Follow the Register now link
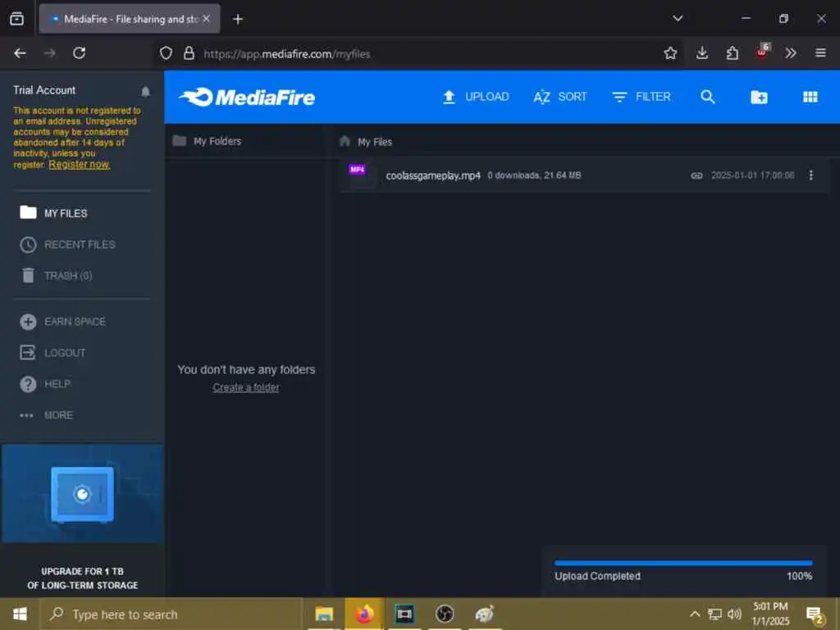 point(80,164)
